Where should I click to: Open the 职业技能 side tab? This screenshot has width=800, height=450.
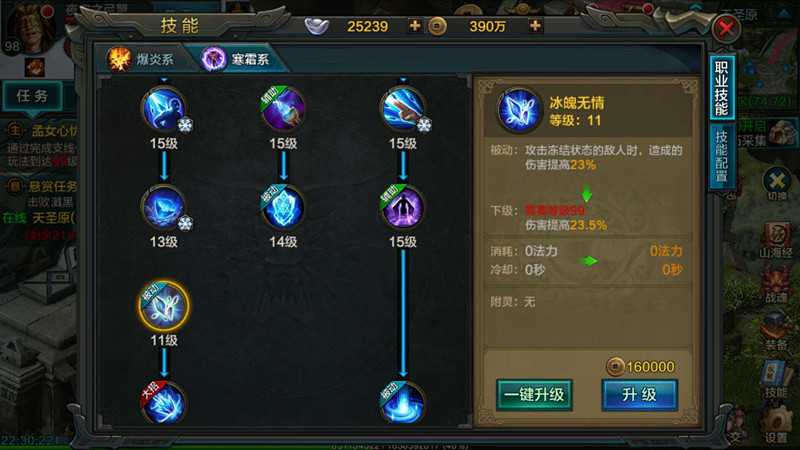(721, 88)
